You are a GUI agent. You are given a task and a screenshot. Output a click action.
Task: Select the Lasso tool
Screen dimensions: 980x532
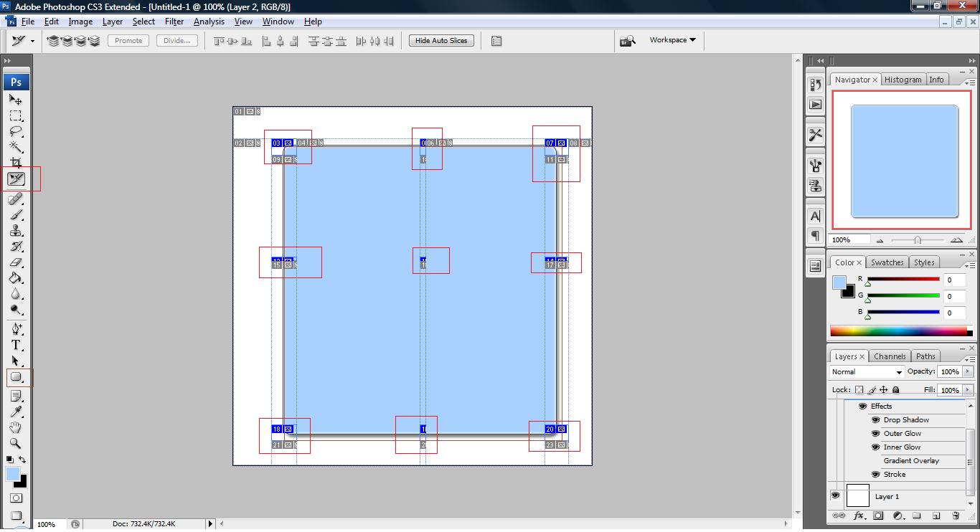pyautogui.click(x=16, y=132)
